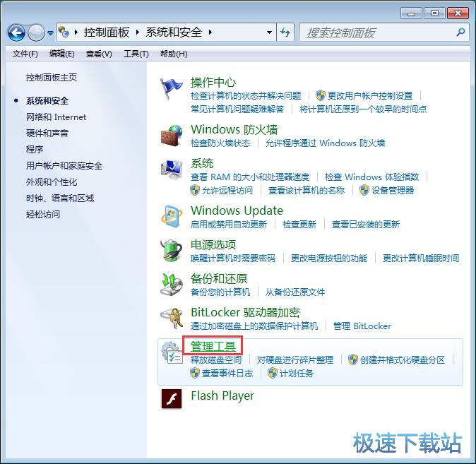The width and height of the screenshot is (476, 464).
Task: Click the Windows 防火墙 brick wall icon
Action: tap(172, 136)
